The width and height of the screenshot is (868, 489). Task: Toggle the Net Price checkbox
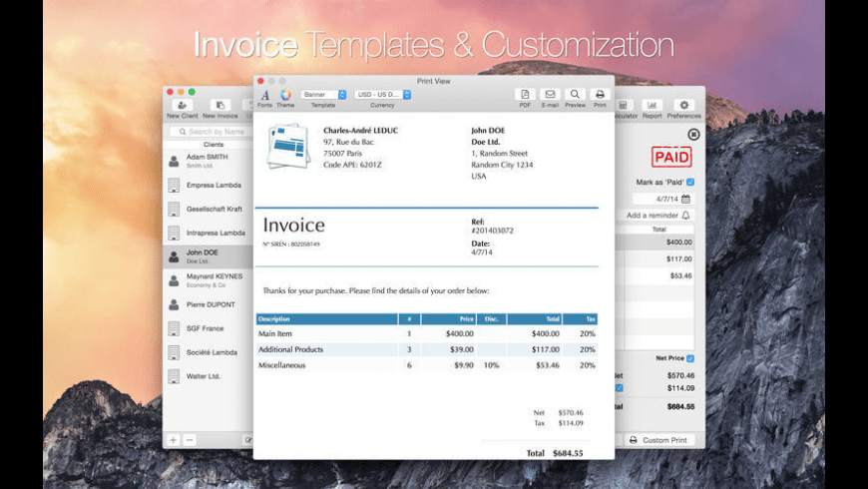coord(690,358)
